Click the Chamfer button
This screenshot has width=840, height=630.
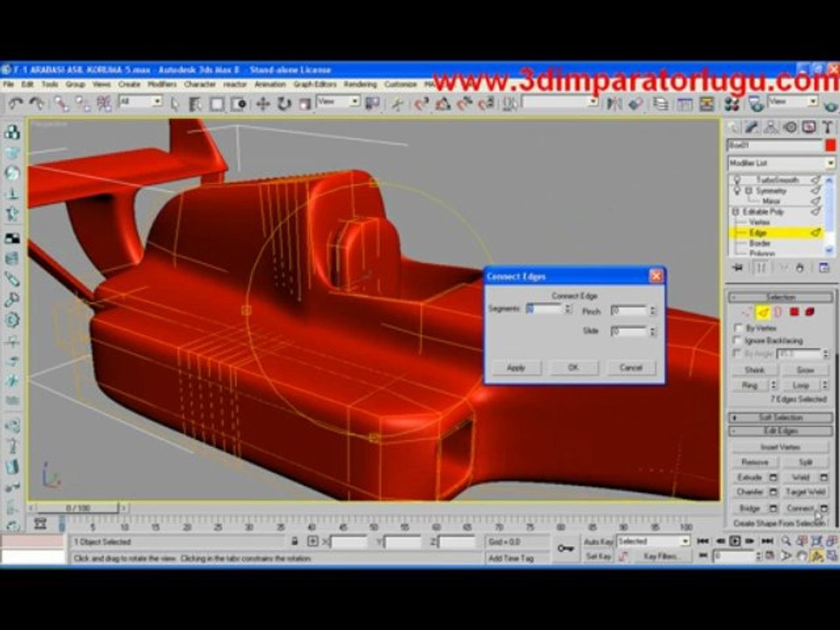coord(750,492)
